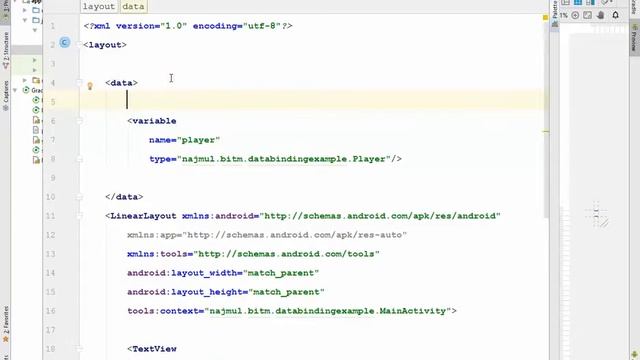This screenshot has height=360, width=640.
Task: Click the opening <data> tag
Action: coord(122,83)
